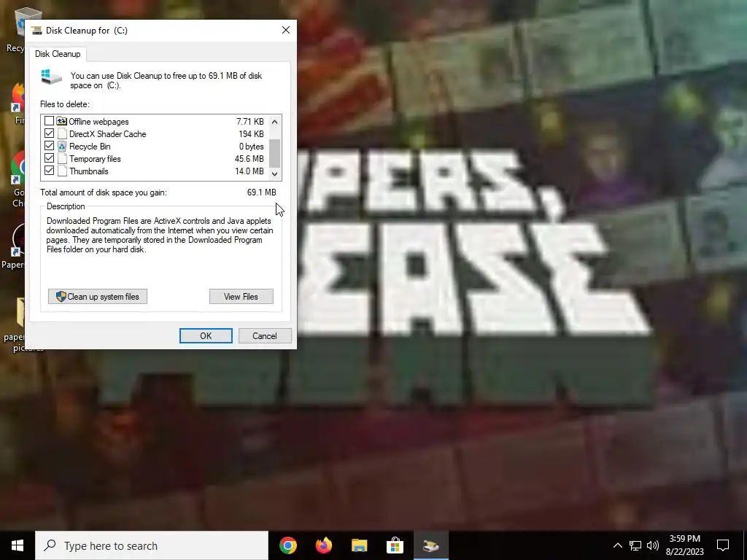Click the View Files button
747x560 pixels.
[x=241, y=296]
